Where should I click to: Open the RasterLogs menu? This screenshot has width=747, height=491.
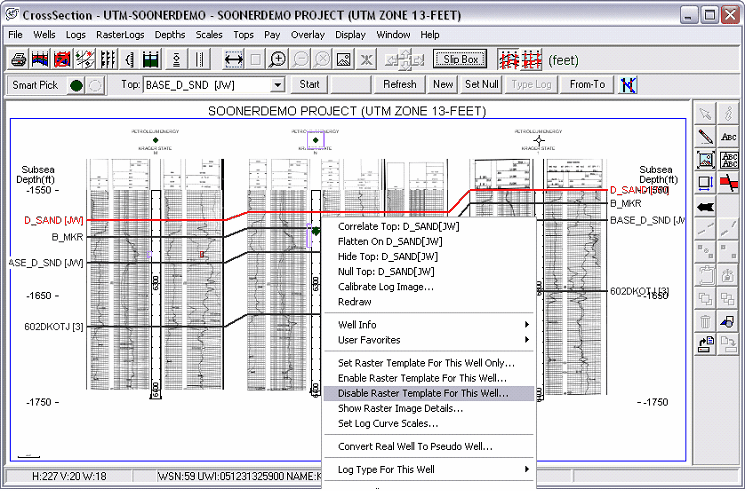pyautogui.click(x=121, y=34)
